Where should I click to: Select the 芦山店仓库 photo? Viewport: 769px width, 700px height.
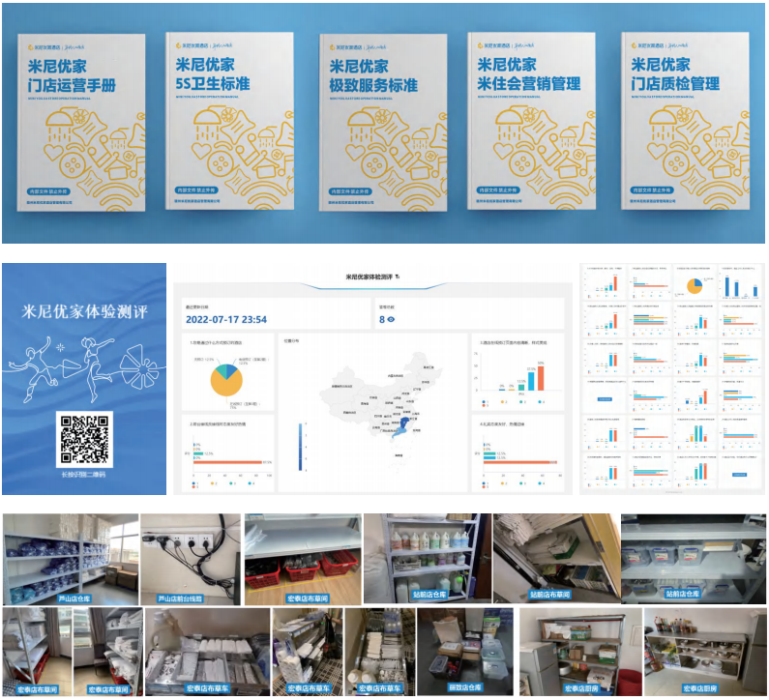pyautogui.click(x=71, y=560)
